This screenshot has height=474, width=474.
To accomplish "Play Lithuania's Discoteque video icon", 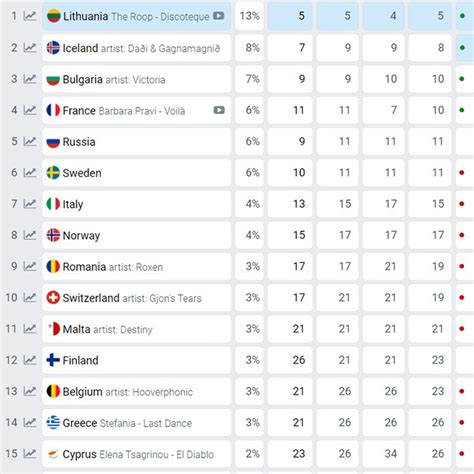I will (218, 16).
